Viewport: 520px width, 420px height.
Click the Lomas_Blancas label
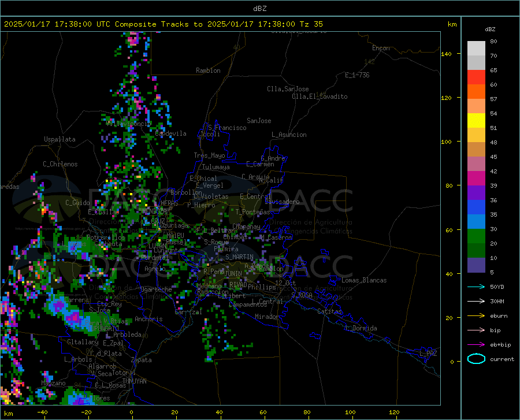click(364, 280)
